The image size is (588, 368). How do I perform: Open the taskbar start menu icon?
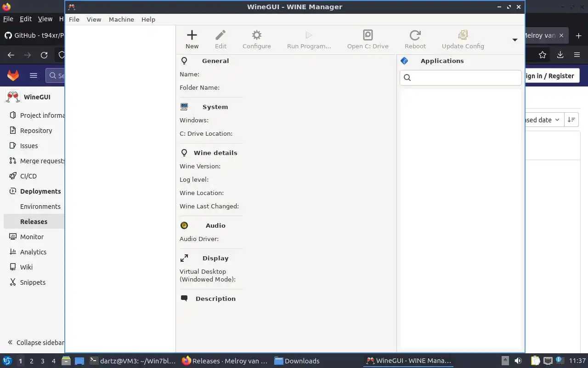[x=7, y=361]
